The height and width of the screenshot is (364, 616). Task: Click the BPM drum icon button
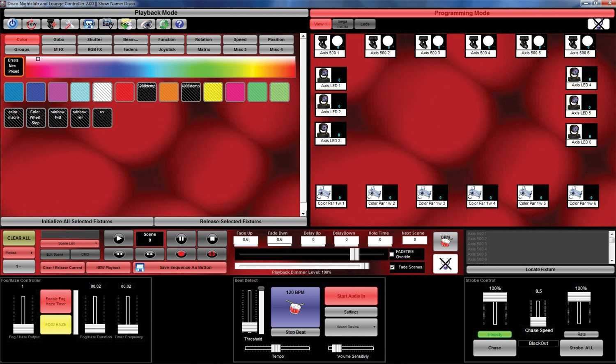(x=445, y=242)
